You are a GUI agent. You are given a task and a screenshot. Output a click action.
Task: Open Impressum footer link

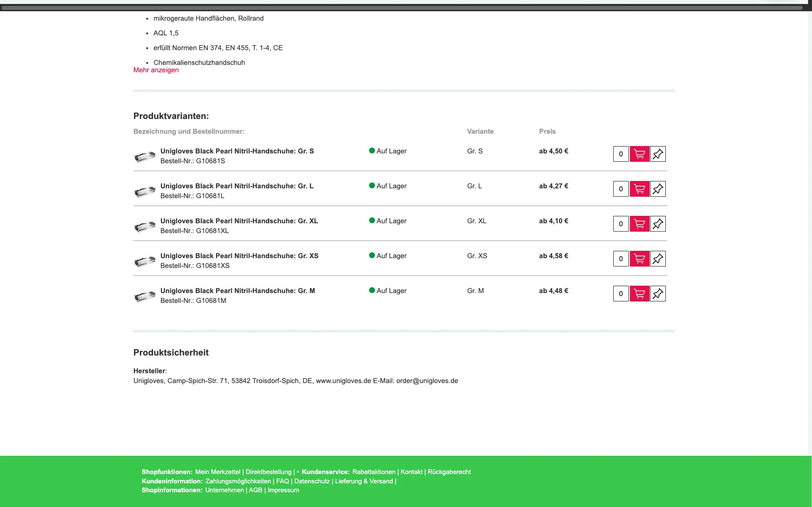pyautogui.click(x=283, y=490)
